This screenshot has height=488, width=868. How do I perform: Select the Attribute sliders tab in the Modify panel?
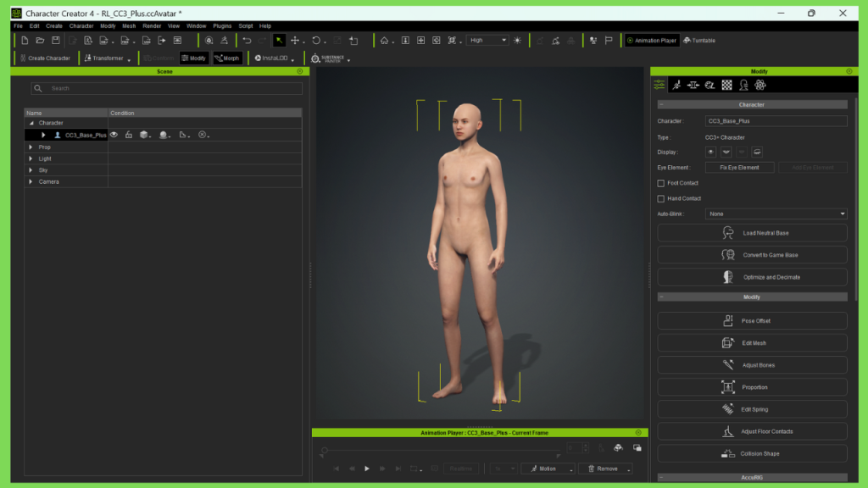[659, 85]
